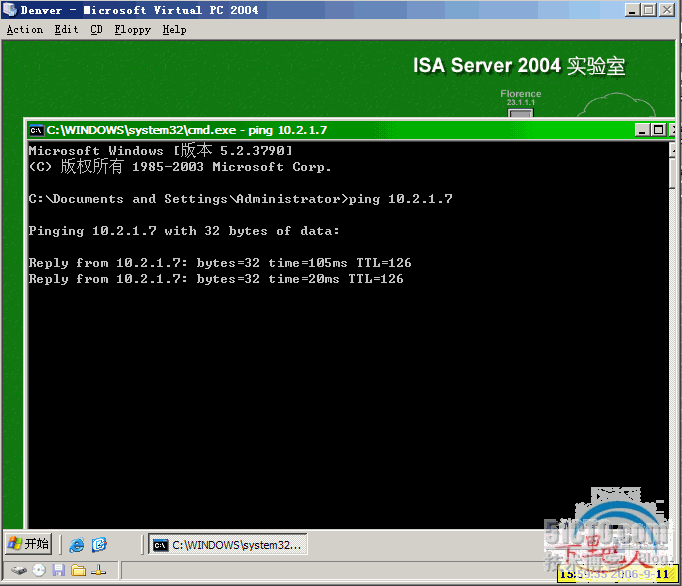Click the 'Microsoft Windows [版本 5.2.3790]' line
The image size is (682, 586).
(160, 151)
